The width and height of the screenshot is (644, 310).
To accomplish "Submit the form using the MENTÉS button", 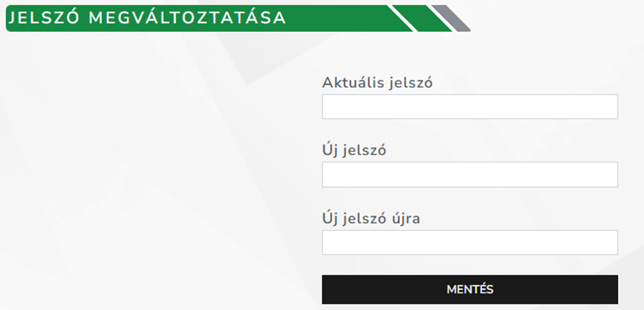I will coord(469,290).
